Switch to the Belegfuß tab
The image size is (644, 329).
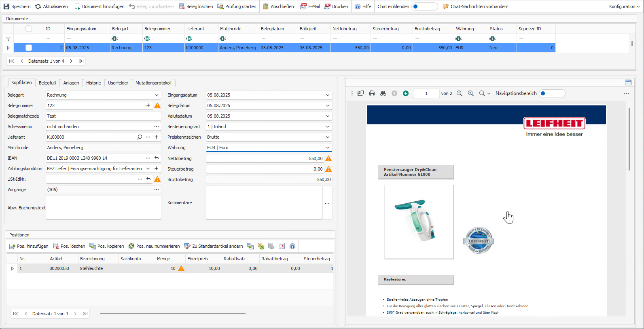(47, 83)
